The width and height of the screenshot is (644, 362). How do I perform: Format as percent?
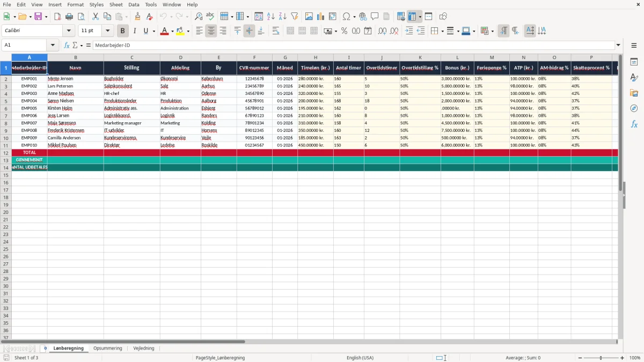tap(344, 31)
